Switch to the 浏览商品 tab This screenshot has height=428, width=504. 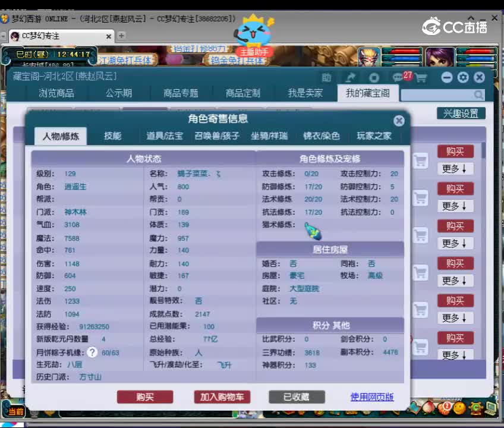click(56, 93)
